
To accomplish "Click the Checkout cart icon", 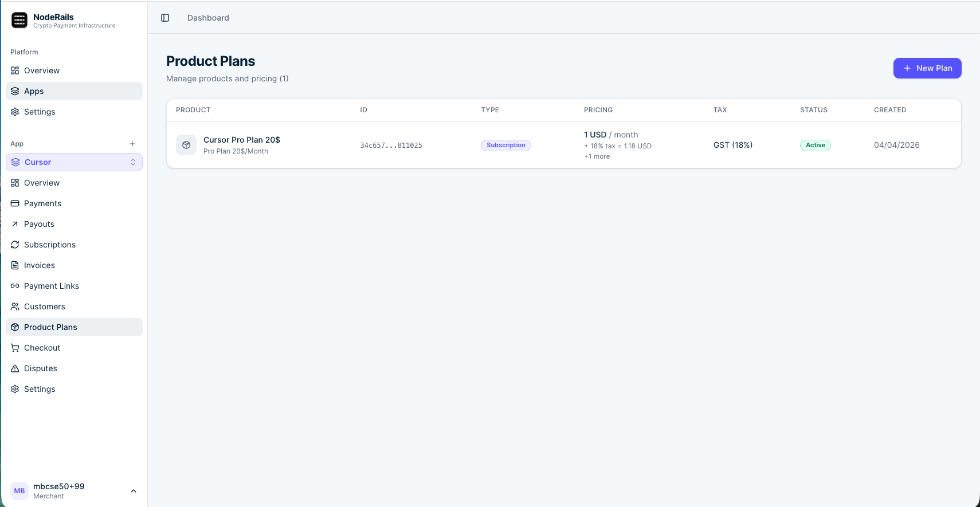I will tap(15, 348).
